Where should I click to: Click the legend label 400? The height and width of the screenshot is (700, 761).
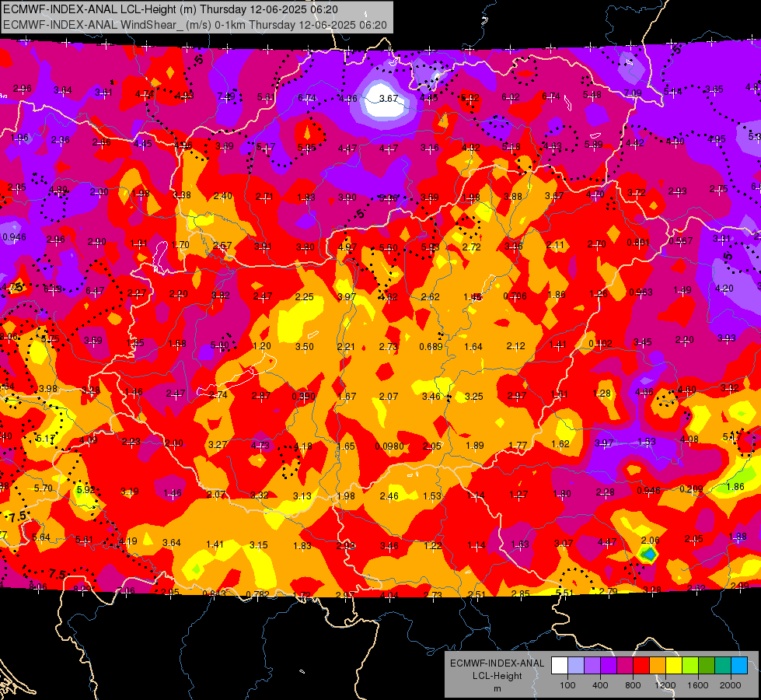pos(600,685)
